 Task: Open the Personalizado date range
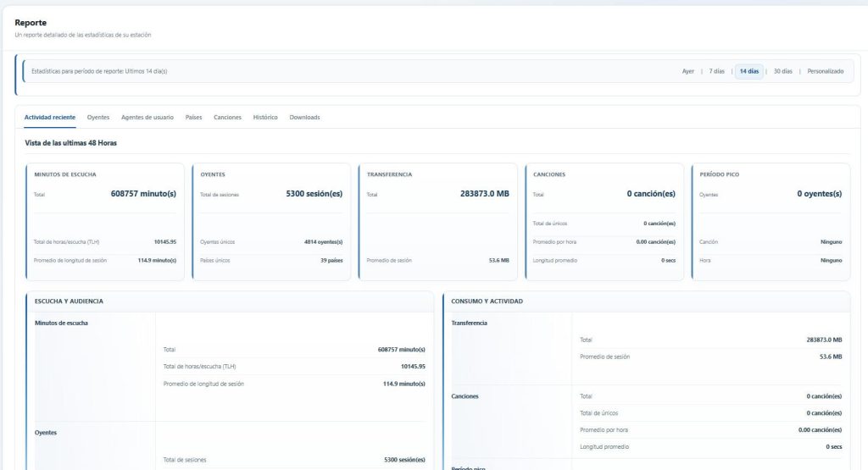click(x=825, y=71)
